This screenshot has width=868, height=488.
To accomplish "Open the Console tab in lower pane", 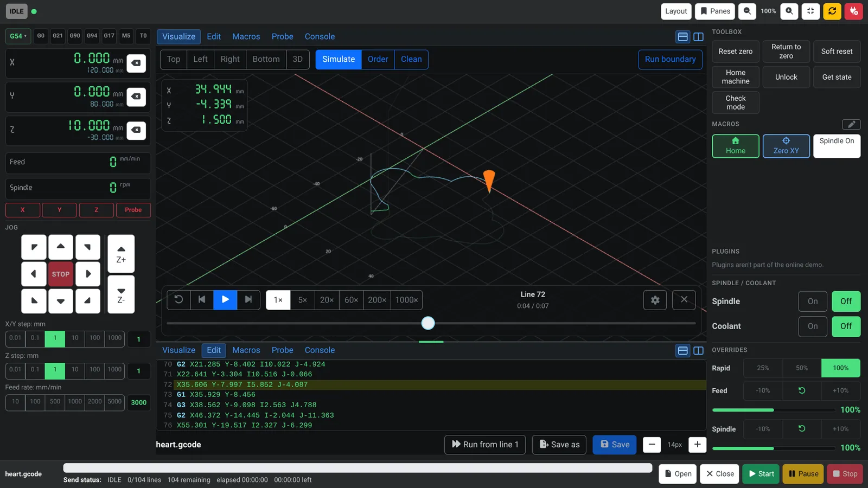I will [320, 350].
